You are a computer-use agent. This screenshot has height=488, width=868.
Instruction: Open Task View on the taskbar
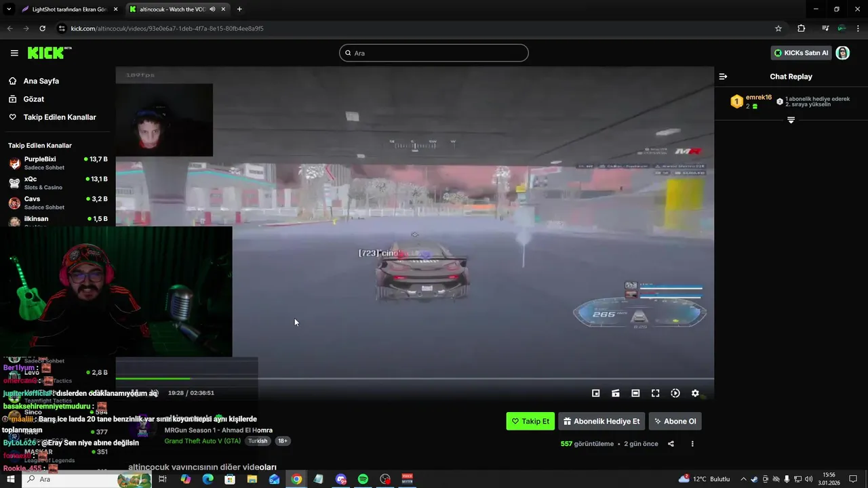coord(163,479)
